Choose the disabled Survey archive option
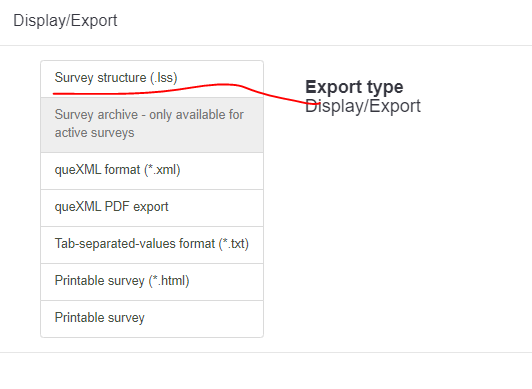The image size is (532, 389). [x=152, y=125]
